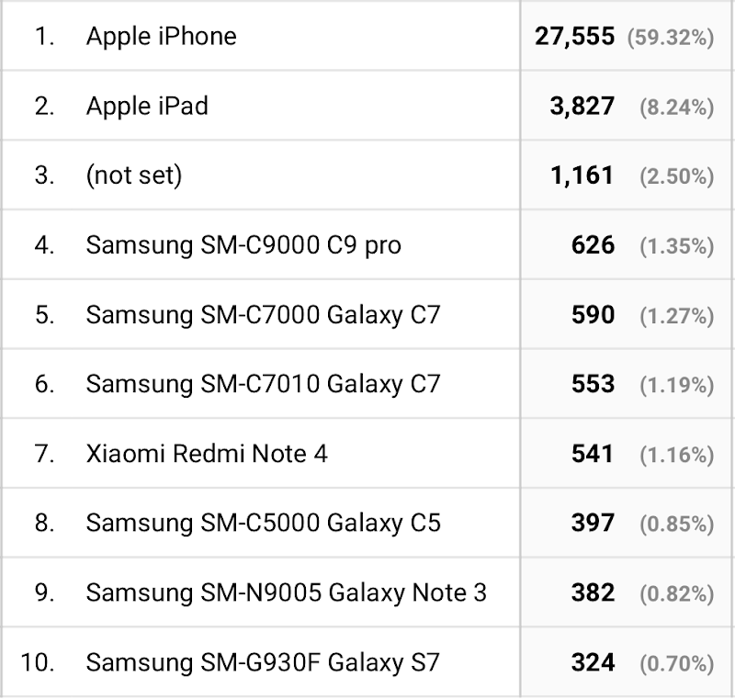
Task: Choose Samsung SM-C7010 Galaxy C7 entry
Action: [x=264, y=384]
